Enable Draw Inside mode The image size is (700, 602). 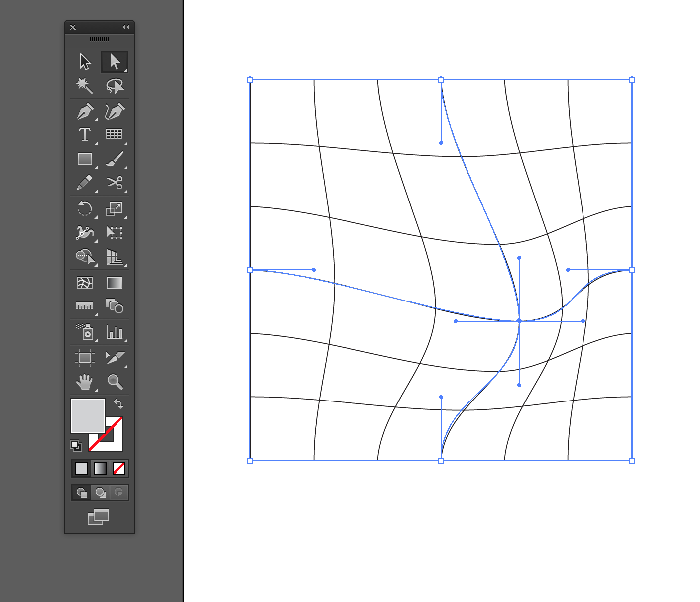point(119,492)
